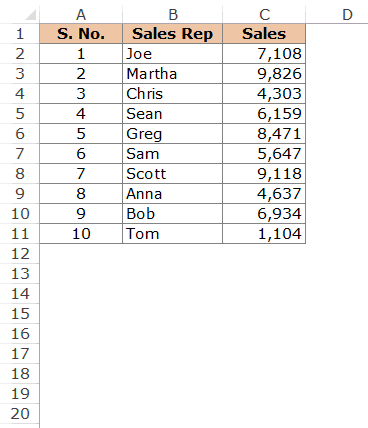
Task: Select row 12 header
Action: pos(20,254)
